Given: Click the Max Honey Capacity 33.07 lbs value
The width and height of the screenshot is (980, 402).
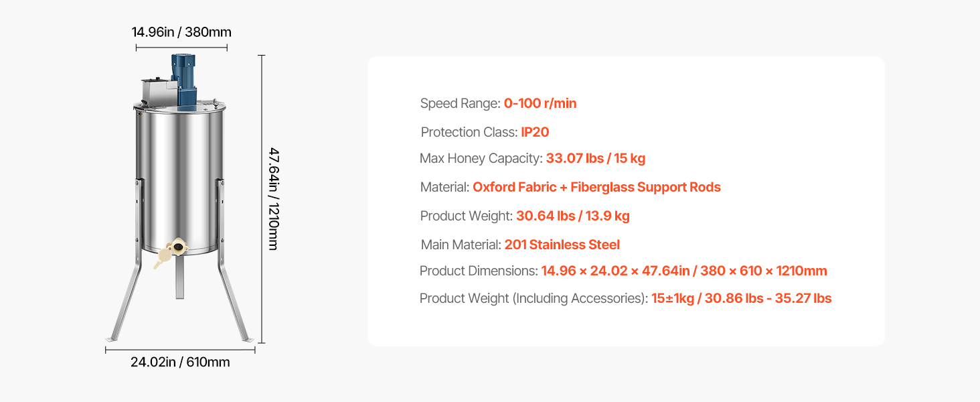Looking at the screenshot, I should (x=596, y=159).
